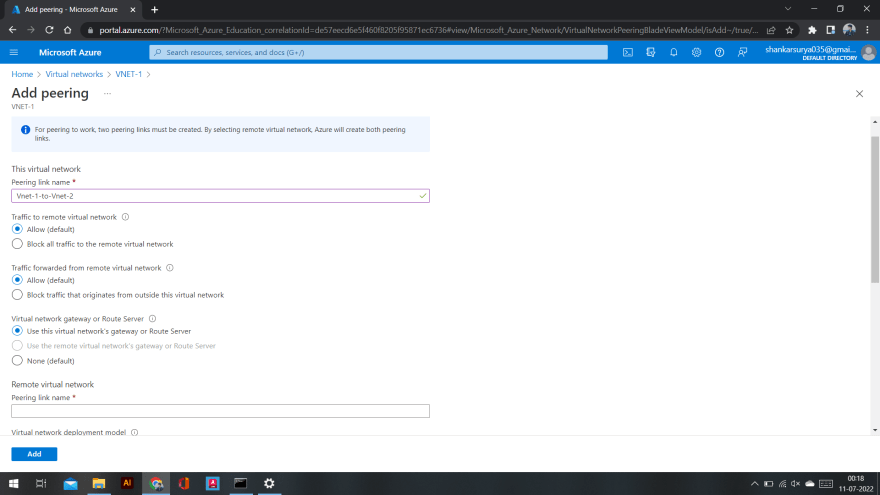Open Chrome three-dot menu
Viewport: 880px width, 495px height.
(868, 30)
